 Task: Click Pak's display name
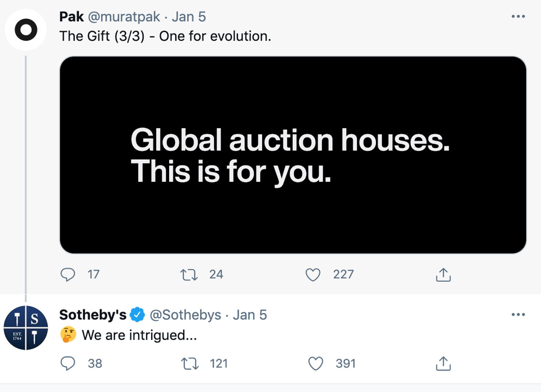[x=71, y=17]
